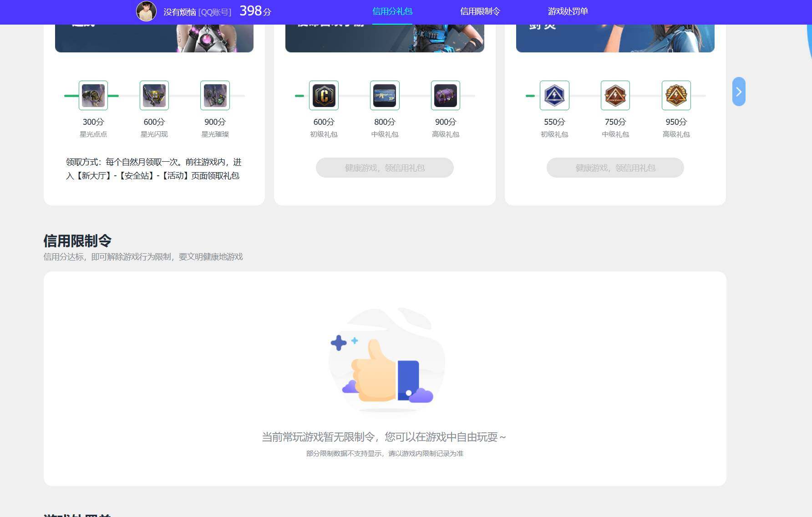Select the 900分 高级礼包 chest icon
812x517 pixels.
(x=446, y=95)
